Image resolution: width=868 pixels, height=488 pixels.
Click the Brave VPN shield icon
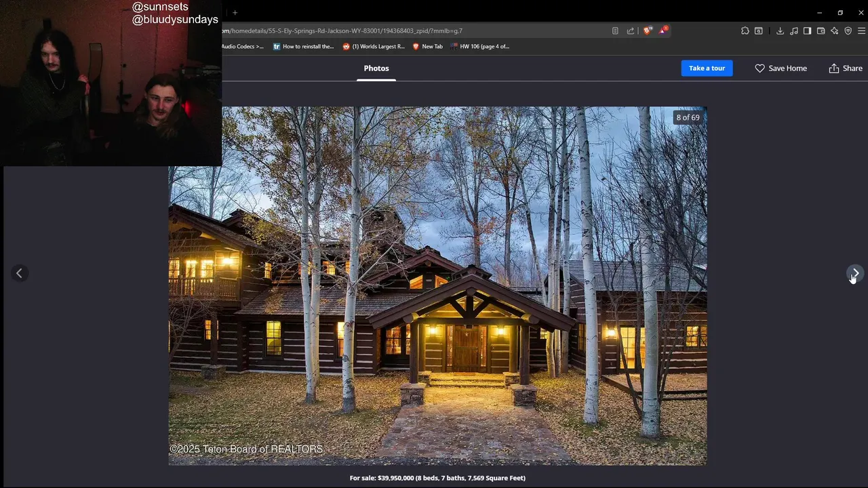click(x=848, y=30)
